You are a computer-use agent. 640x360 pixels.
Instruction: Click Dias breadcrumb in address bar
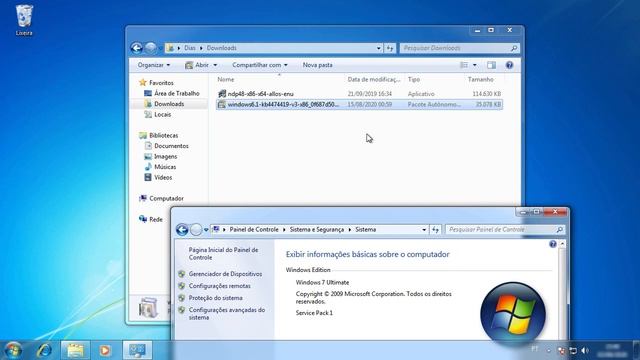[x=190, y=48]
